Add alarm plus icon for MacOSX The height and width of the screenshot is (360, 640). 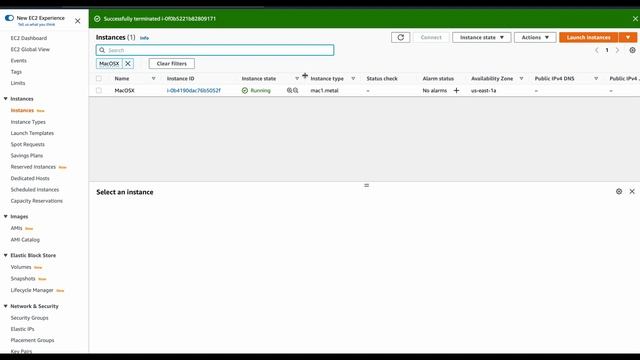click(x=456, y=91)
